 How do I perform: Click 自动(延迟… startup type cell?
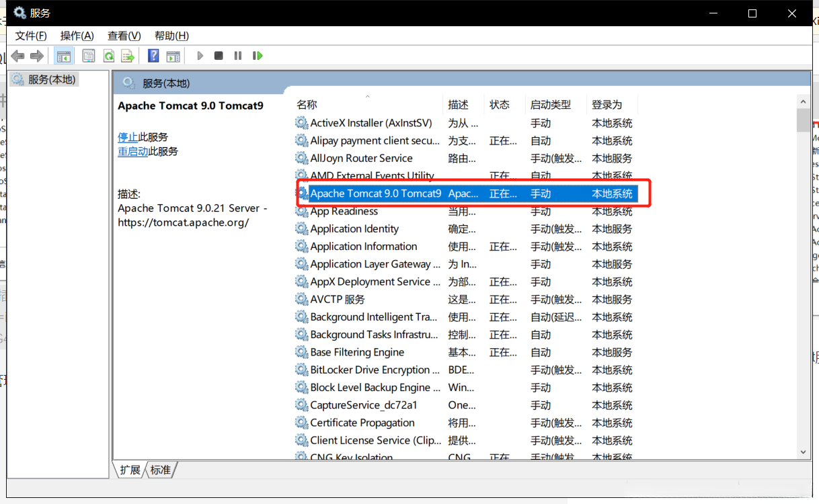[556, 317]
